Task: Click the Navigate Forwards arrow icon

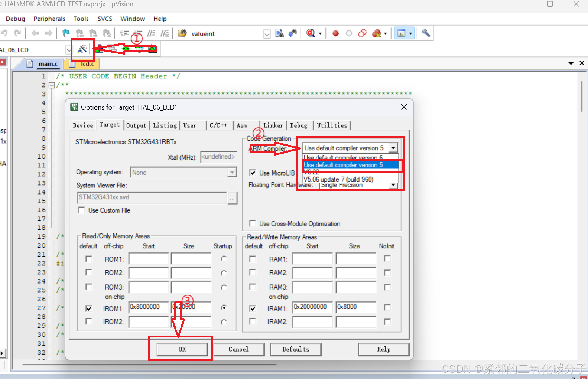Action: tap(49, 33)
